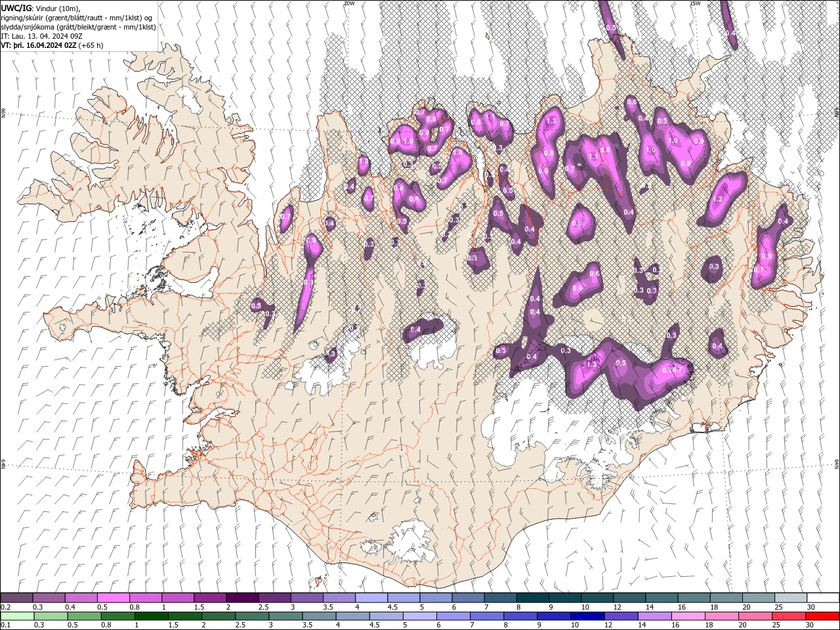The width and height of the screenshot is (840, 630).
Task: Pick the darkest purple 2 snow scale swatch
Action: pyautogui.click(x=241, y=598)
